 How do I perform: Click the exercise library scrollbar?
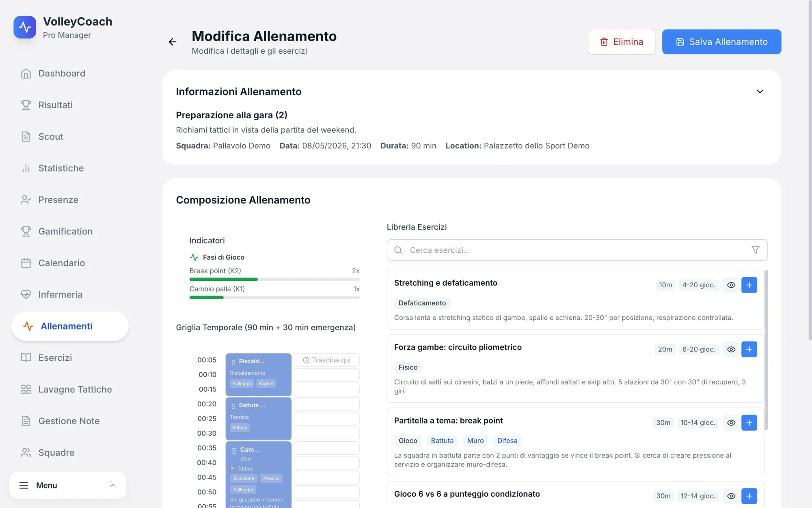(x=766, y=350)
